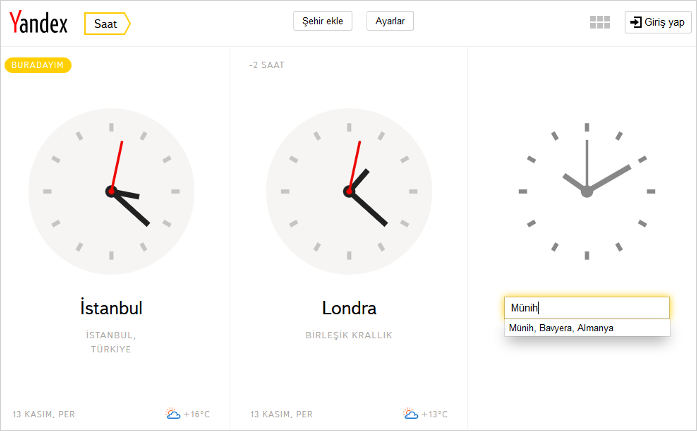Click the Giriş yap login button
The image size is (697, 431).
pos(658,22)
